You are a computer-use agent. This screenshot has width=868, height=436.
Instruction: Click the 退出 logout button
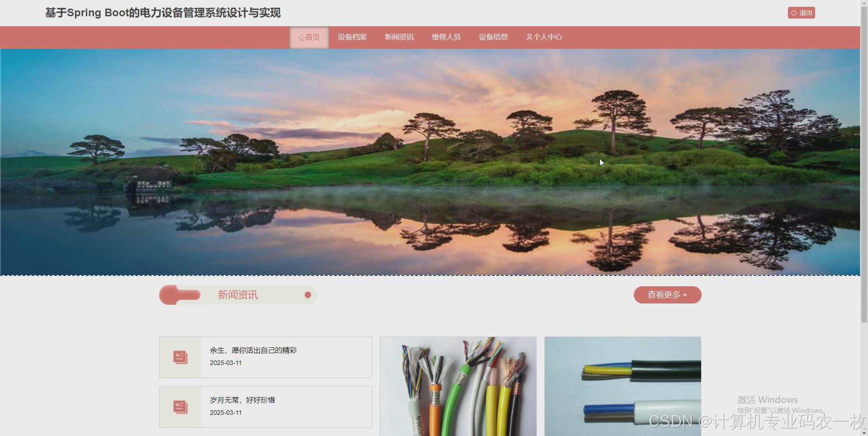point(801,13)
